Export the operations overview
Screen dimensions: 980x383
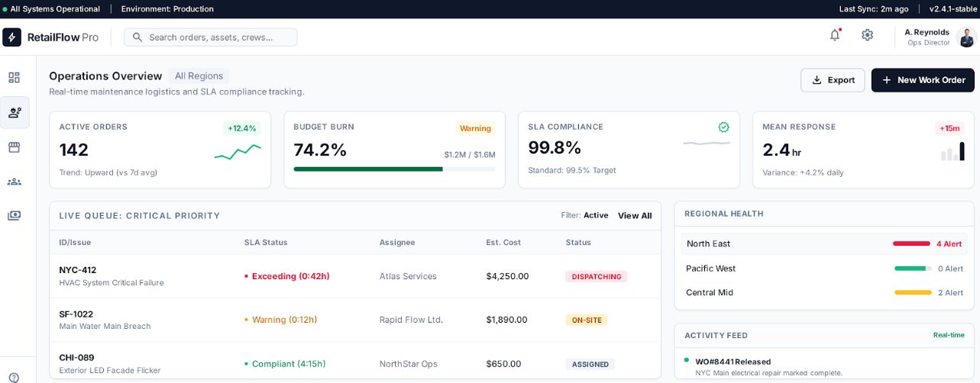click(833, 80)
